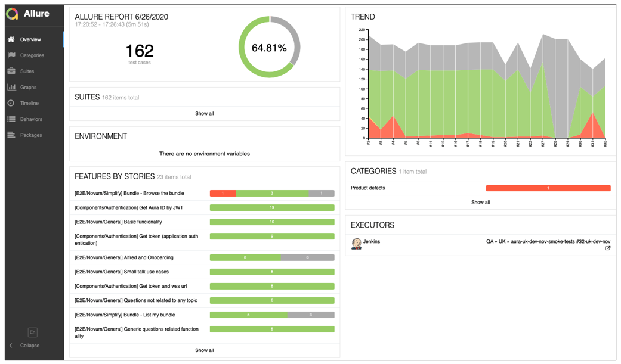Viewport: 621px width, 364px height.
Task: Select the Get Aura ID by JWT story
Action: point(205,208)
